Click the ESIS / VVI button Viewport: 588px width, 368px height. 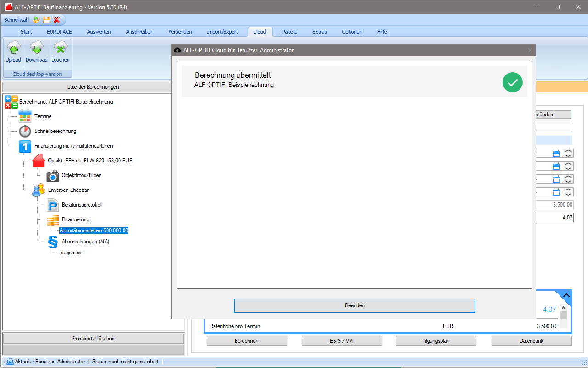click(342, 341)
